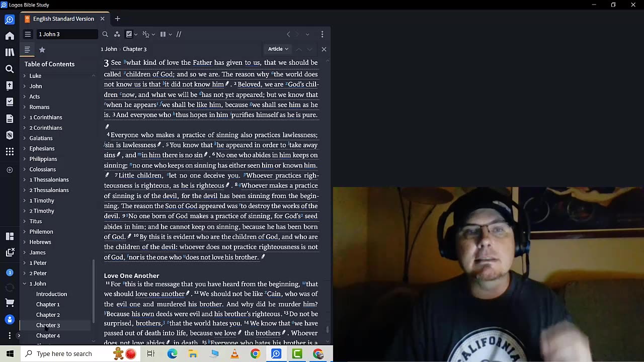Select Chapter 3 in contents

[48, 325]
